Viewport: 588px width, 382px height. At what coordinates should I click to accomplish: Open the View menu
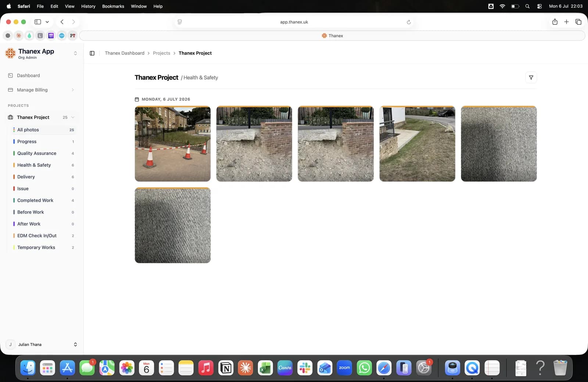click(x=69, y=6)
